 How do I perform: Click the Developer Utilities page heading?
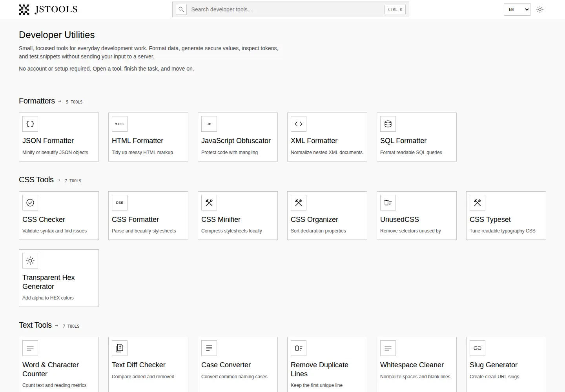coord(57,35)
